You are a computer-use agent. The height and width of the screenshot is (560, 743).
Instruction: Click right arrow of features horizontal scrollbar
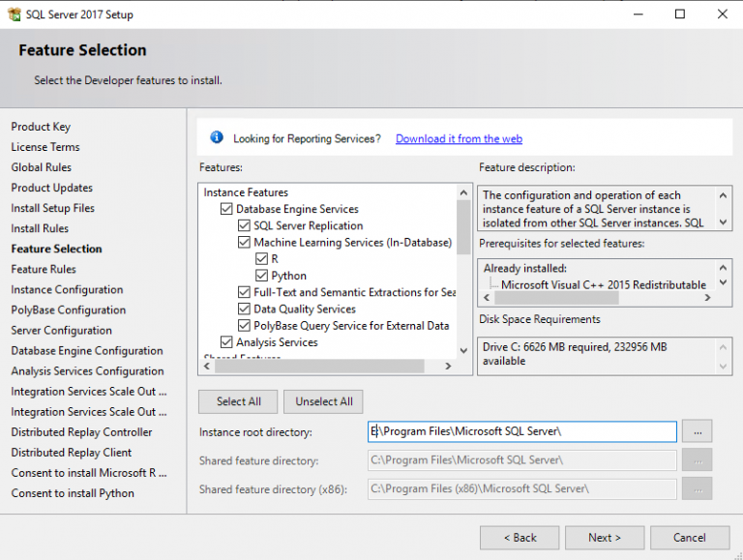click(448, 366)
